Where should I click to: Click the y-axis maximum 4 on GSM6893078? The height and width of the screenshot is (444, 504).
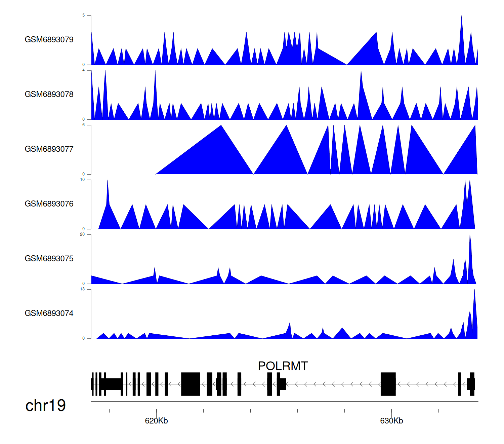[84, 70]
